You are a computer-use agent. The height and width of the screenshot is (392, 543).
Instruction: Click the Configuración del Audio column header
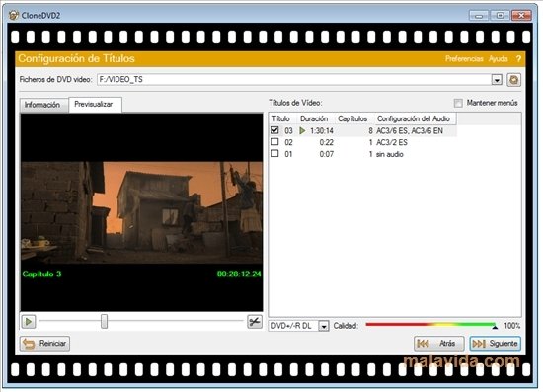click(x=416, y=118)
